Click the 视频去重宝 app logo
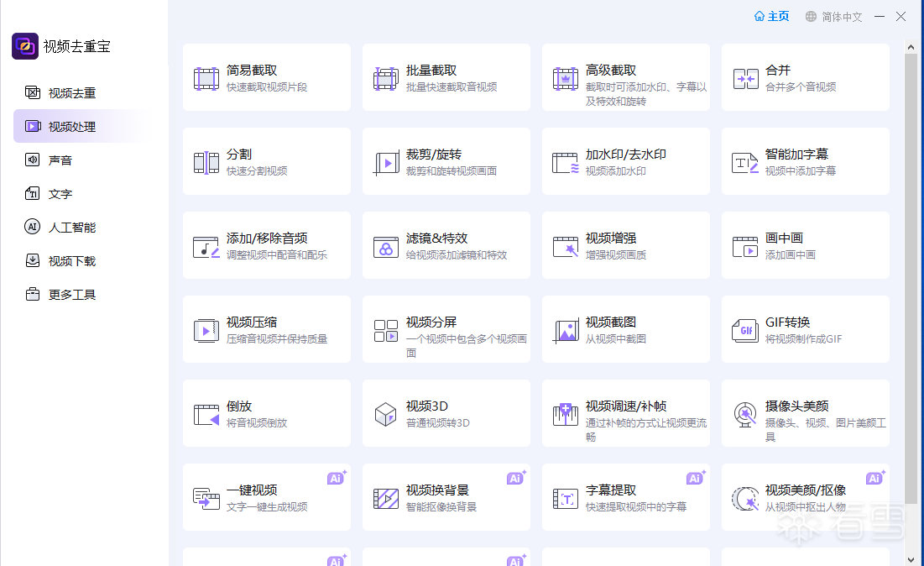924x566 pixels. pyautogui.click(x=25, y=46)
